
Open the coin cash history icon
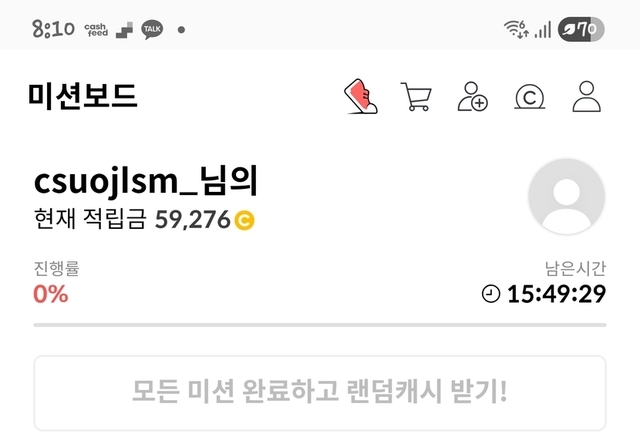(529, 97)
